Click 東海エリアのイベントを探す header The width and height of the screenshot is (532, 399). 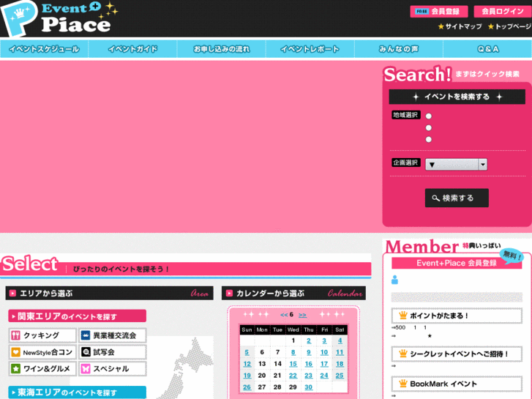[x=78, y=392]
